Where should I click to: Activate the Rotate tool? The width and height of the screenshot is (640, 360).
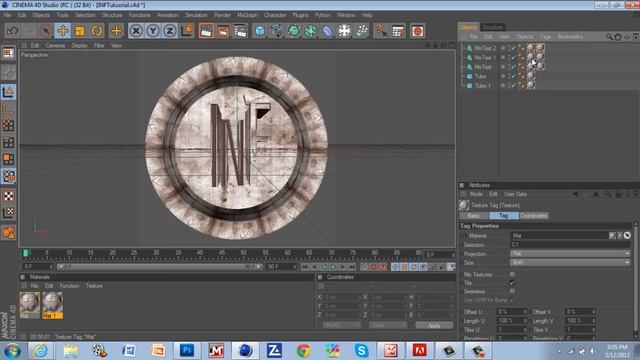[x=97, y=31]
